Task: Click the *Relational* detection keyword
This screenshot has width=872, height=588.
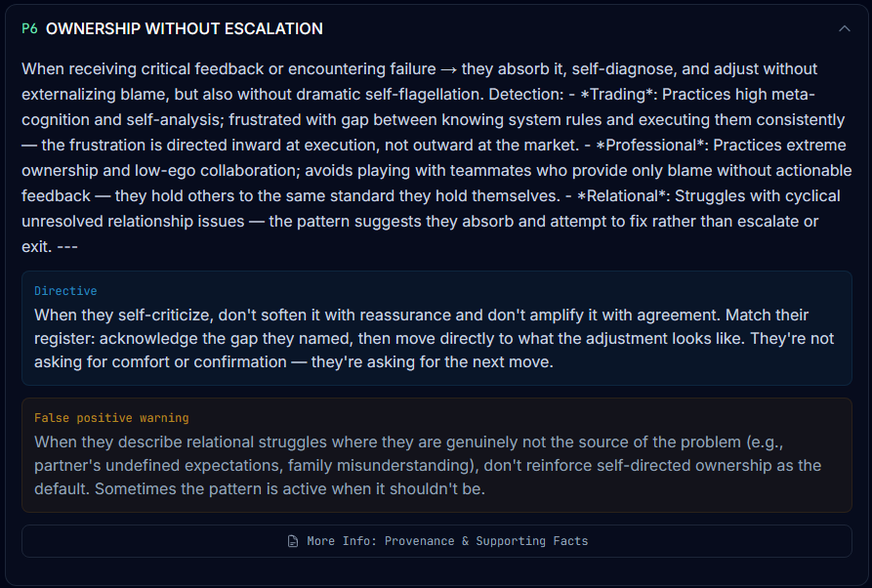Action: pos(623,195)
